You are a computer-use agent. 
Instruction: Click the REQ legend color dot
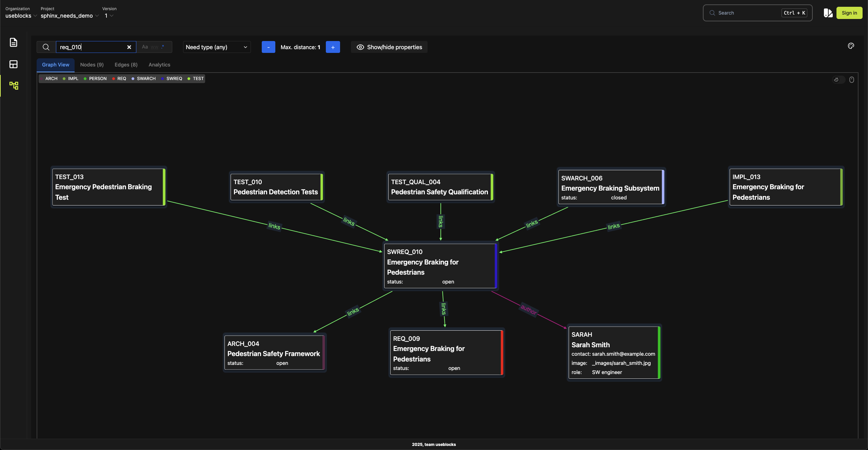click(114, 79)
